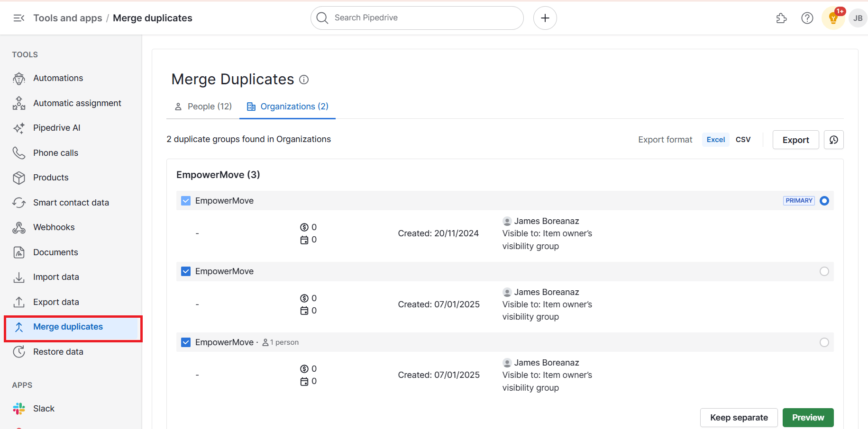Screen dimensions: 868x429
Task: Click the history icon beside Export
Action: (833, 140)
